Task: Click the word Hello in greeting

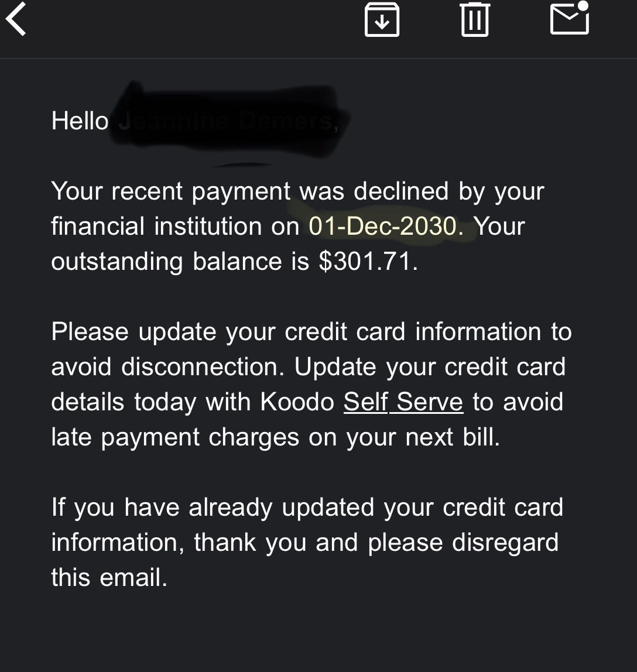Action: coord(80,121)
